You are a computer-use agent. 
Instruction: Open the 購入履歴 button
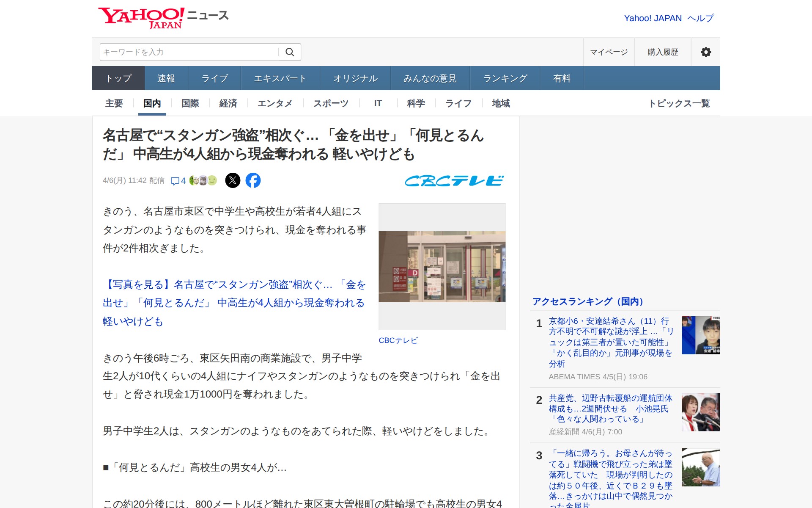click(x=663, y=52)
